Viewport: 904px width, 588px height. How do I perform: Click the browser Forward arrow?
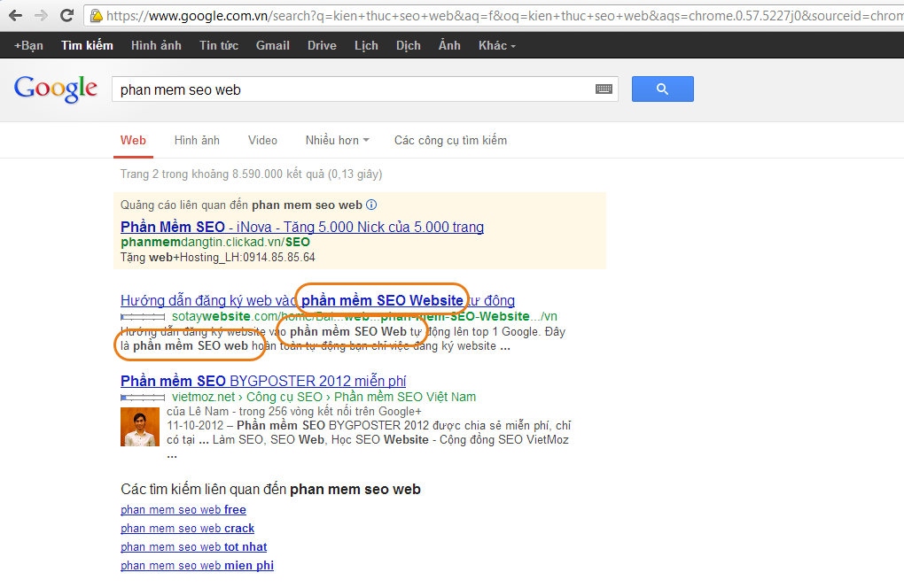(x=41, y=16)
